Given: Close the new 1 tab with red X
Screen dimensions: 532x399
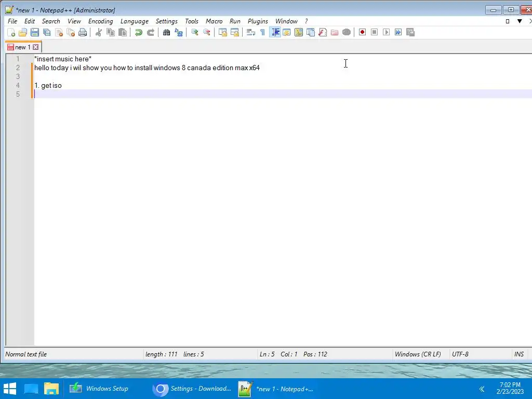Looking at the screenshot, I should [36, 47].
